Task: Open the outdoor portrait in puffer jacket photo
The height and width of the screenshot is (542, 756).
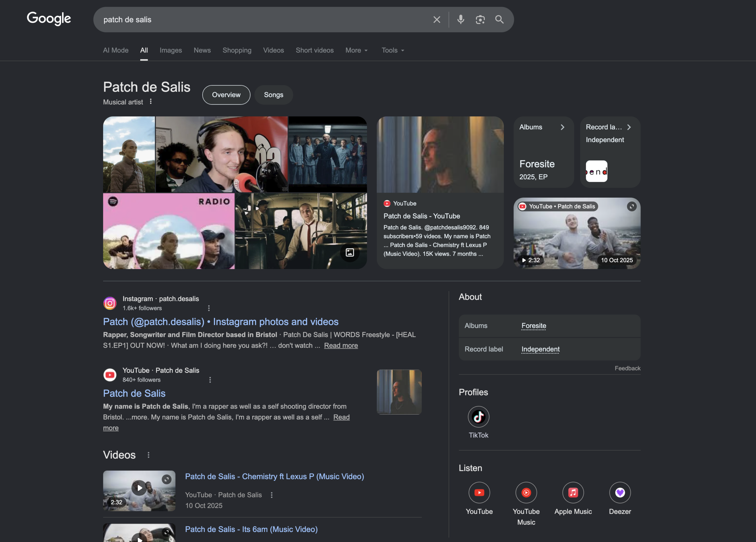Action: click(x=129, y=155)
